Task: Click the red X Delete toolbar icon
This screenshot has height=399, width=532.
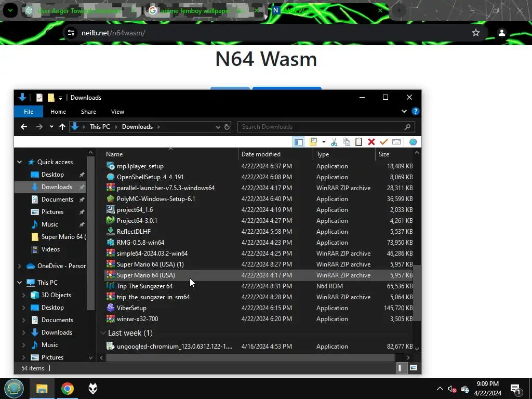Action: click(371, 142)
